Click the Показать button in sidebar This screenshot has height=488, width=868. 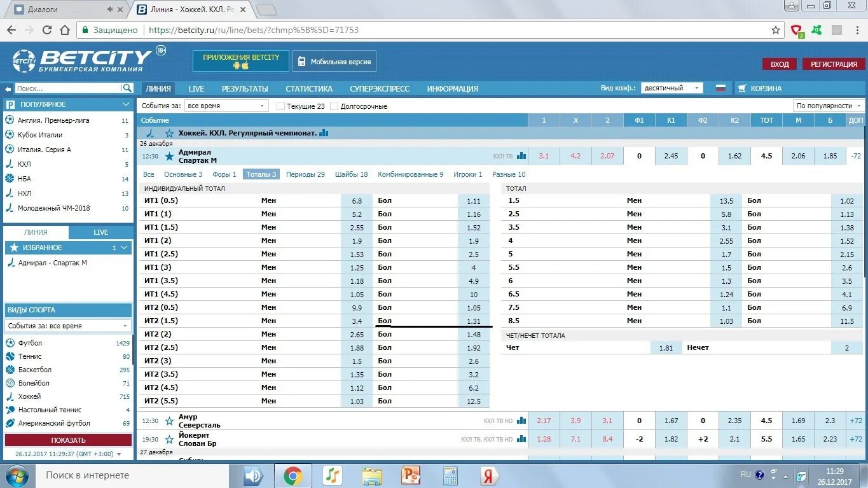point(68,440)
